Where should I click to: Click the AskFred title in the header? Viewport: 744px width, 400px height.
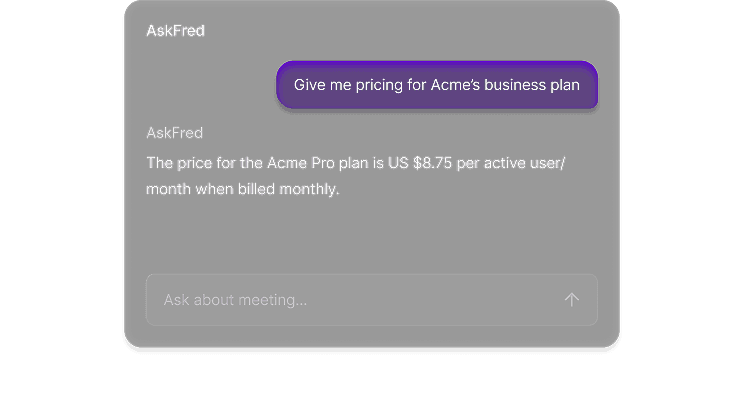click(x=175, y=31)
